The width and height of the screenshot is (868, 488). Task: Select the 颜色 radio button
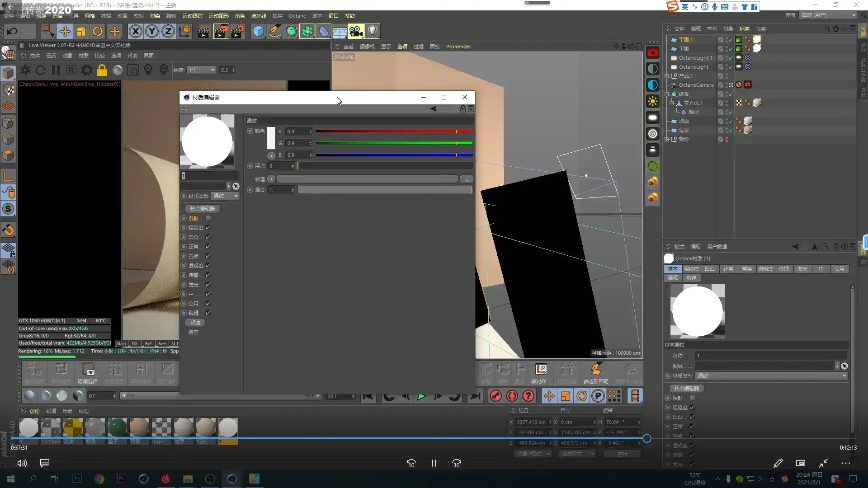(250, 131)
